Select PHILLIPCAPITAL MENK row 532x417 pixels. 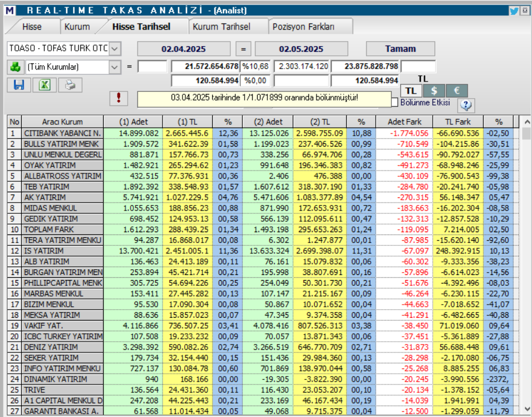263,283
